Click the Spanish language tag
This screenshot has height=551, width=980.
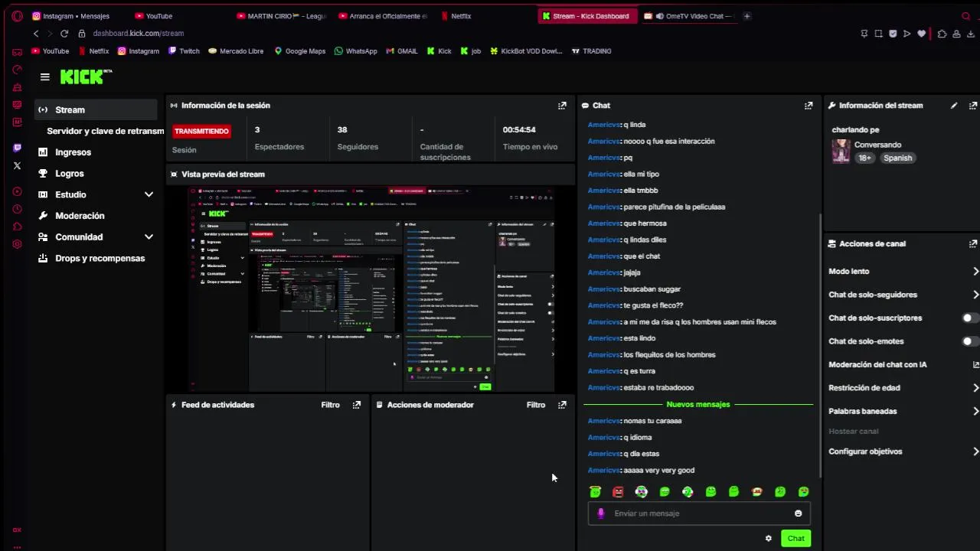(897, 158)
